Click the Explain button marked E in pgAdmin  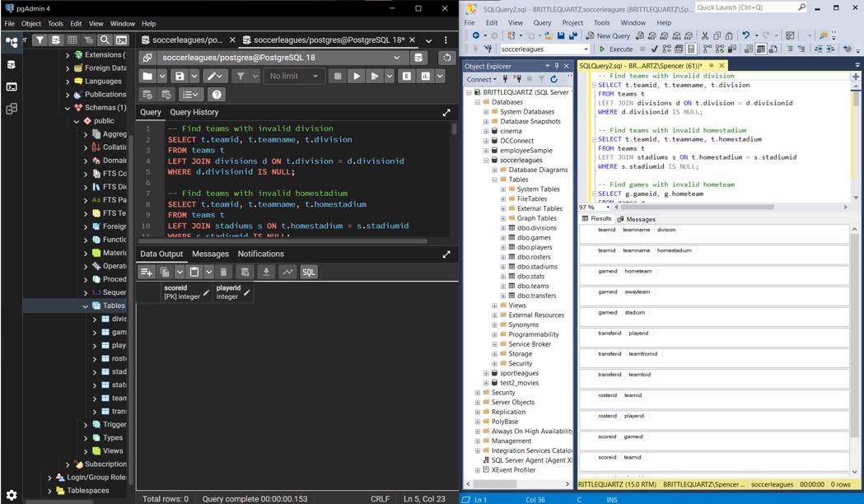point(407,76)
